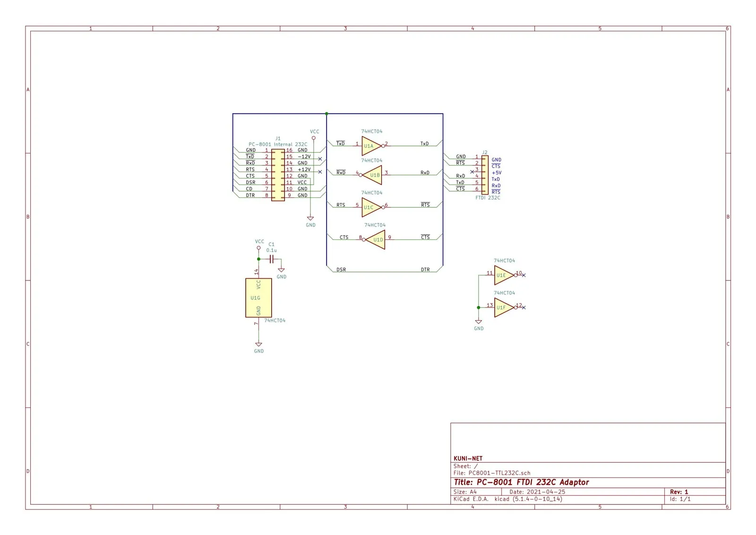Viewport: 756px width, 535px height.
Task: Click no-connect mark on -12V pin
Action: [320, 159]
